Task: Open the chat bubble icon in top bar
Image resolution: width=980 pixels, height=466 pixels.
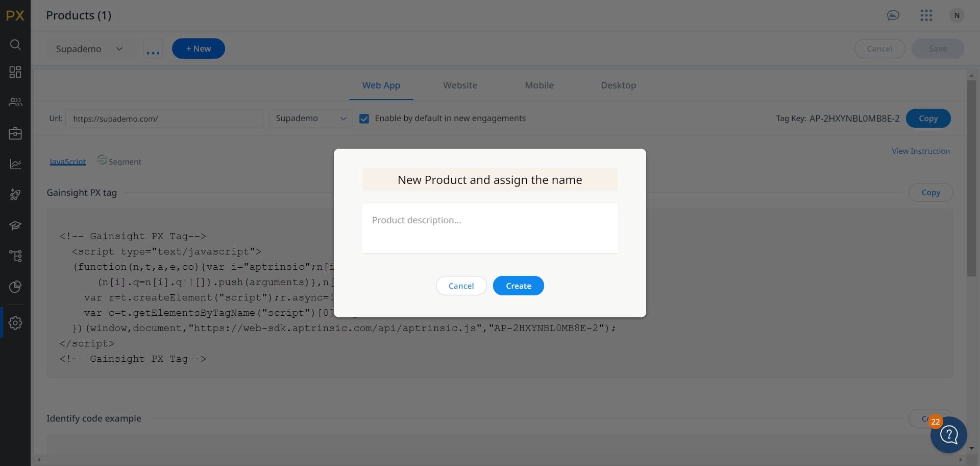Action: [x=893, y=15]
